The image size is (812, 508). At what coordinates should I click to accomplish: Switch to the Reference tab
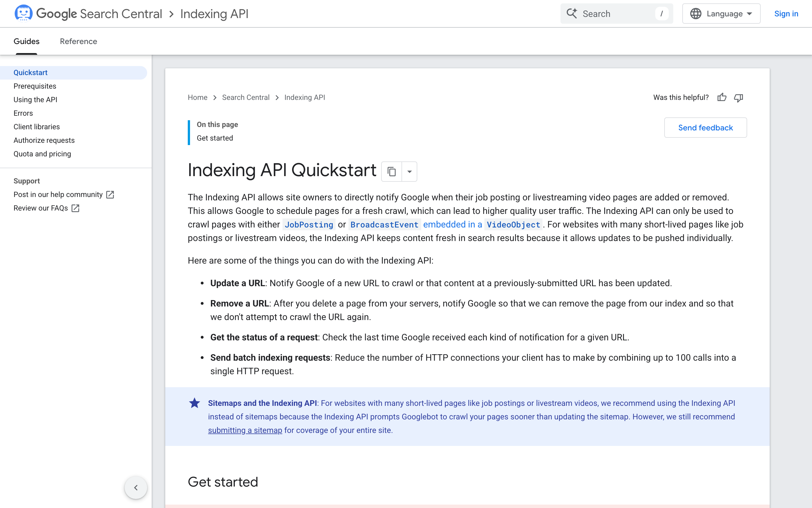[78, 41]
